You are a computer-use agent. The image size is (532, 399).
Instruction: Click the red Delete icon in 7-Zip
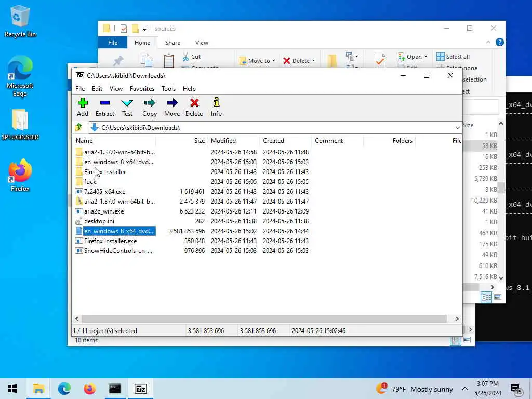(194, 107)
